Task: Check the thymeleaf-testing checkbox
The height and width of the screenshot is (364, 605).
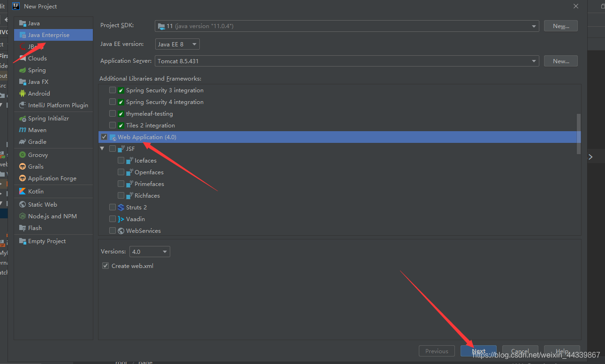Action: [113, 113]
